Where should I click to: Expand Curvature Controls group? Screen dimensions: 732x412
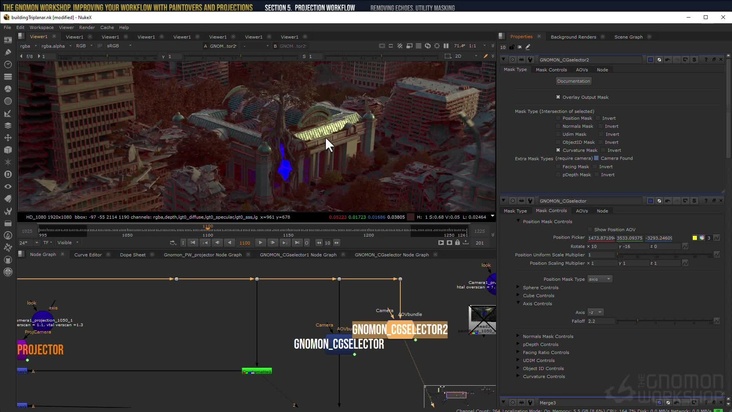click(518, 376)
